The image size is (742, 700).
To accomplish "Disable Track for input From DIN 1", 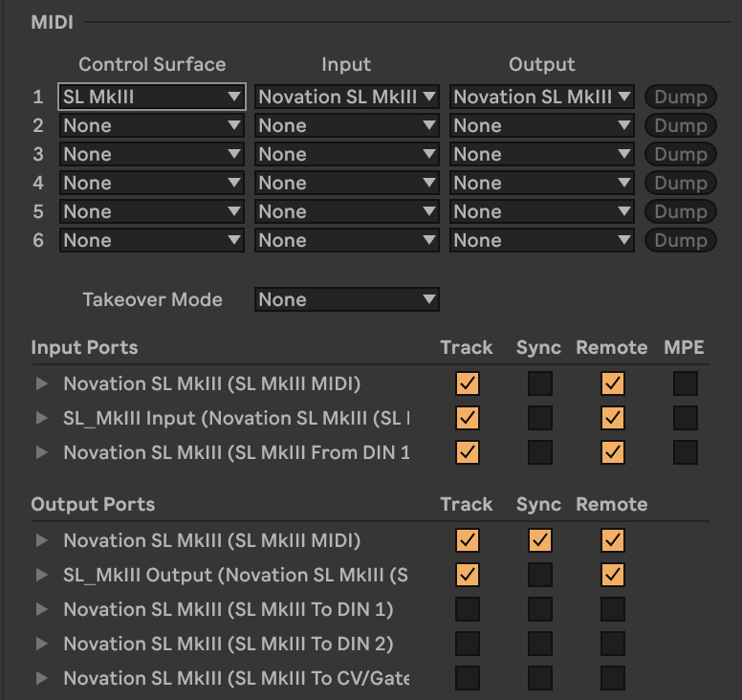I will pos(467,452).
